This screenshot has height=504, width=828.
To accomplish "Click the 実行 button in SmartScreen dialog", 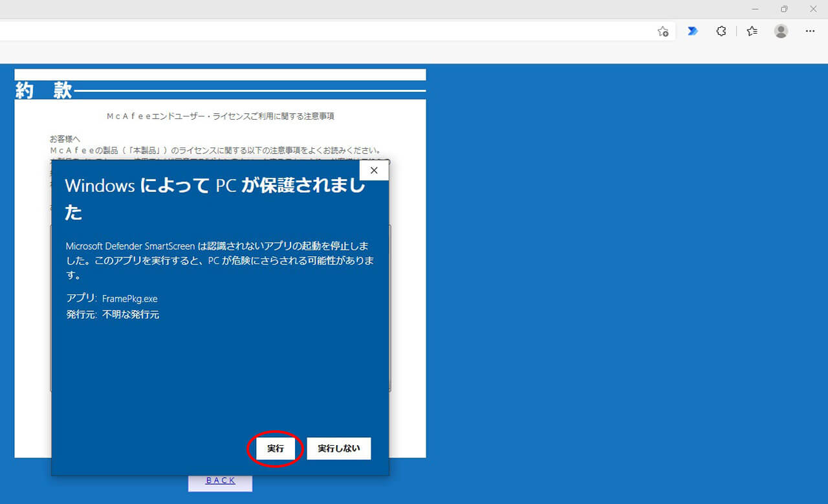I will (x=276, y=448).
